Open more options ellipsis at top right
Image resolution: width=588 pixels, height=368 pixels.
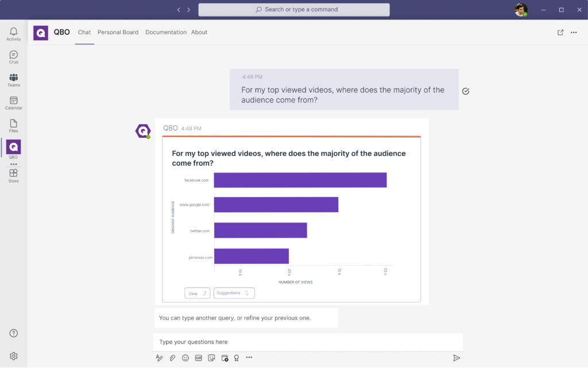point(574,33)
